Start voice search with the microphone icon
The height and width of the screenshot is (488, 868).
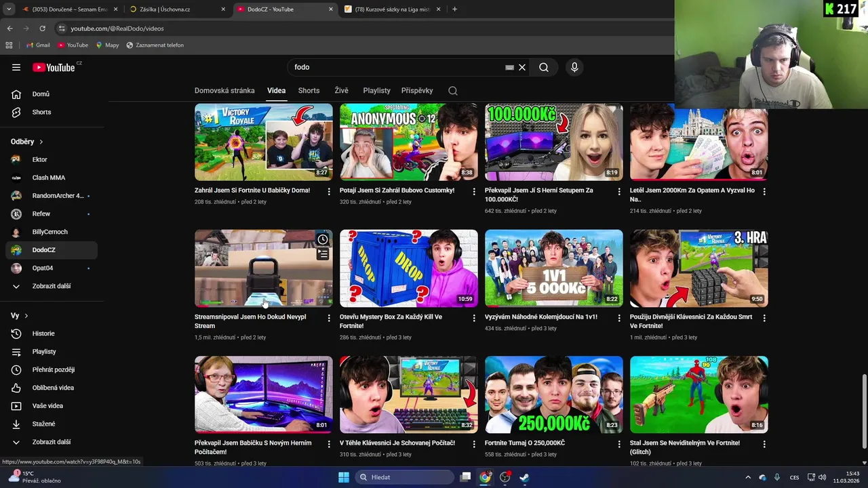tap(574, 67)
